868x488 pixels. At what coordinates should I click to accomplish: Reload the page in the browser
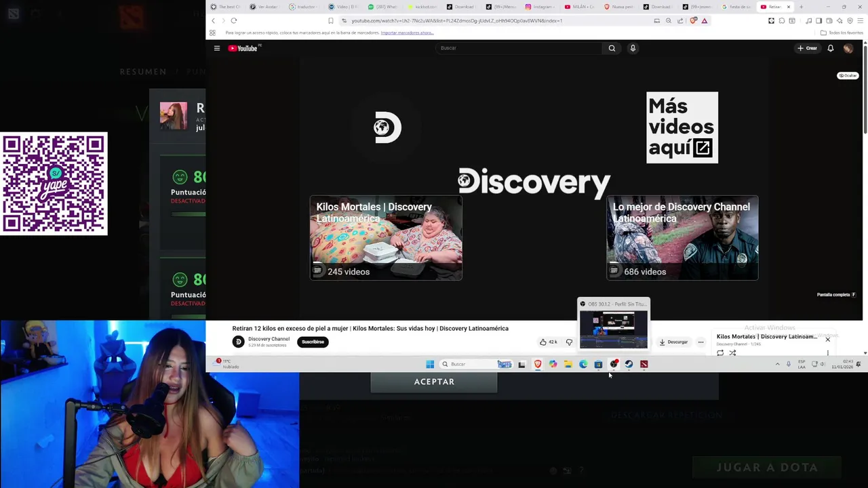pyautogui.click(x=233, y=20)
